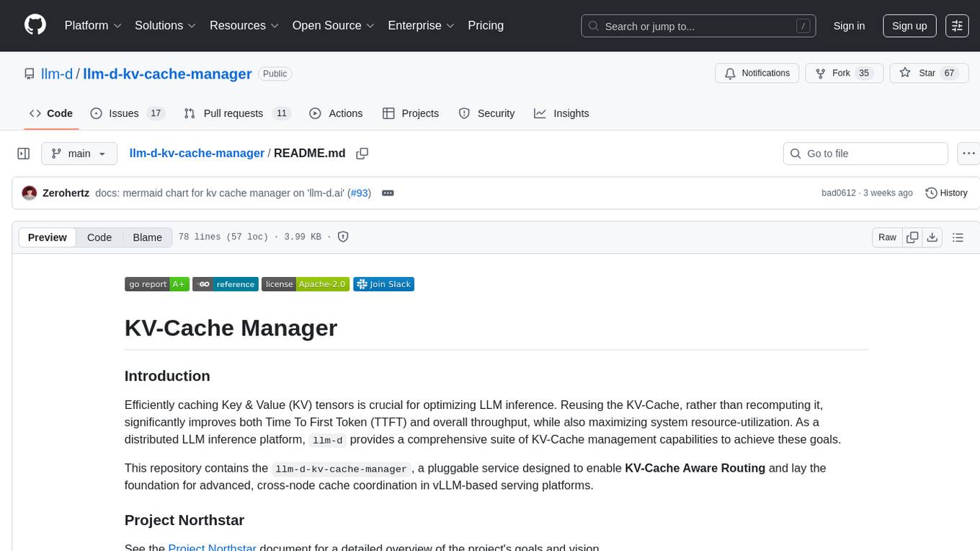Open the Pricing page
Viewport: 980px width, 551px height.
tap(486, 25)
